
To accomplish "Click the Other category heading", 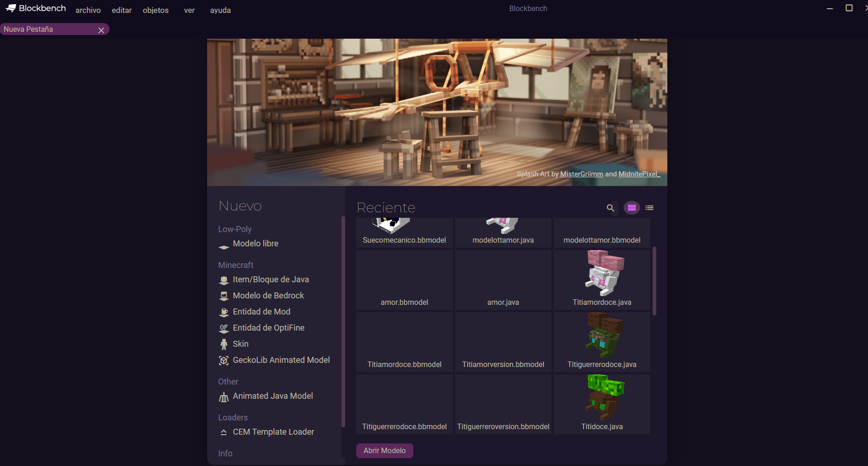I will [228, 382].
